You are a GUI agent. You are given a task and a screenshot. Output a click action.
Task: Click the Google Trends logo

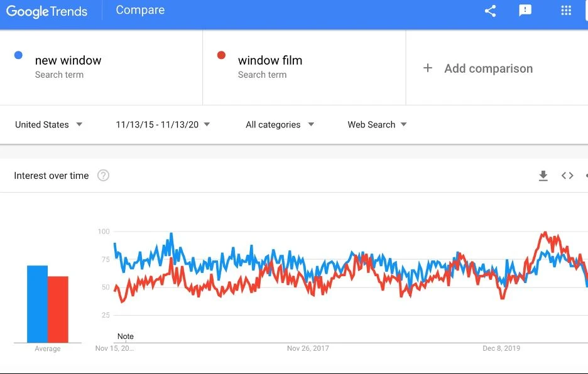tap(47, 11)
